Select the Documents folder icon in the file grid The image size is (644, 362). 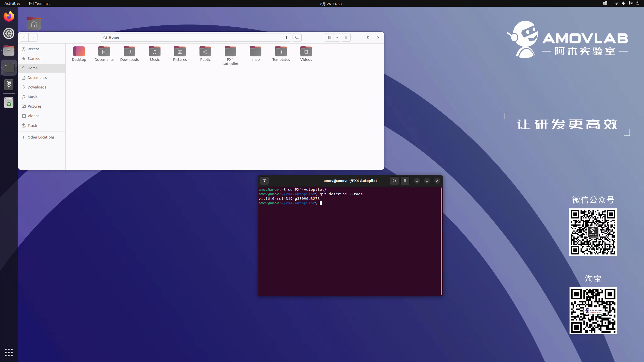point(104,54)
